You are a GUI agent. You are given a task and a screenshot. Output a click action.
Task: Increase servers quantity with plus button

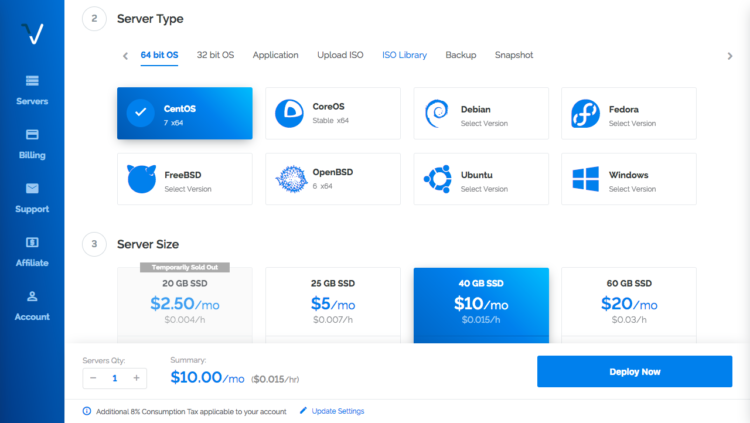pyautogui.click(x=136, y=378)
